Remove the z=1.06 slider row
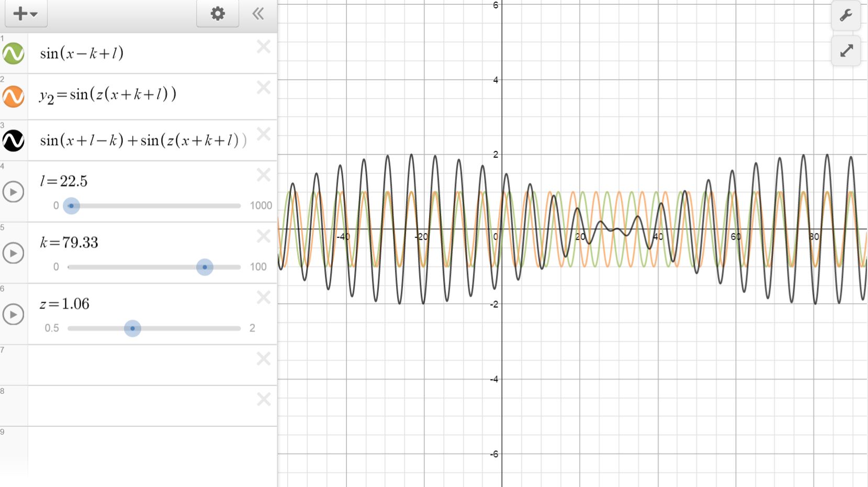The height and width of the screenshot is (487, 868). (x=264, y=297)
